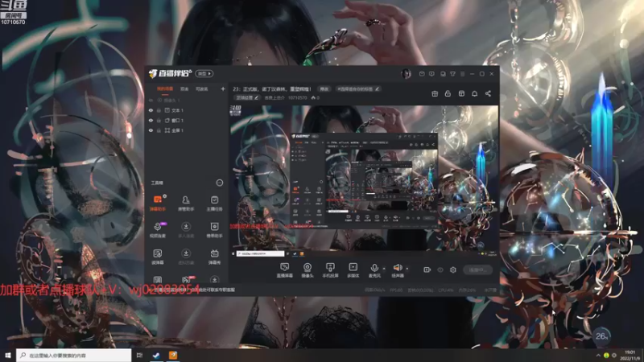Mute the 麦克风 microphone

[374, 270]
